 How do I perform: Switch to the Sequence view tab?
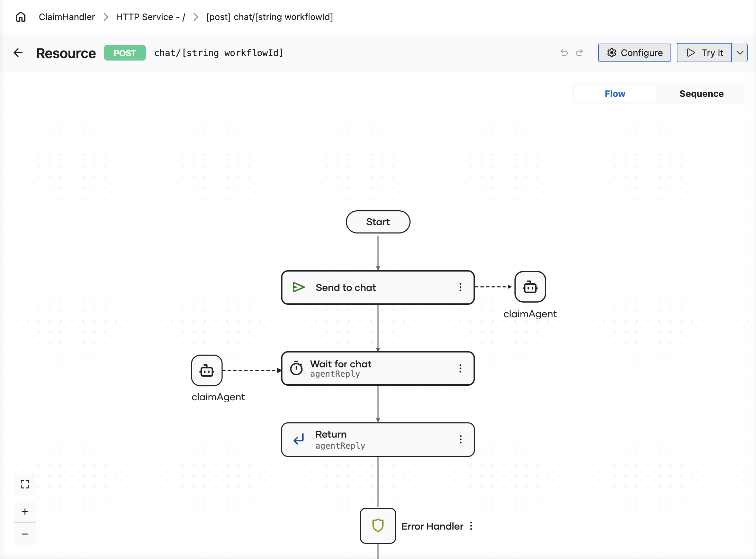pos(701,94)
